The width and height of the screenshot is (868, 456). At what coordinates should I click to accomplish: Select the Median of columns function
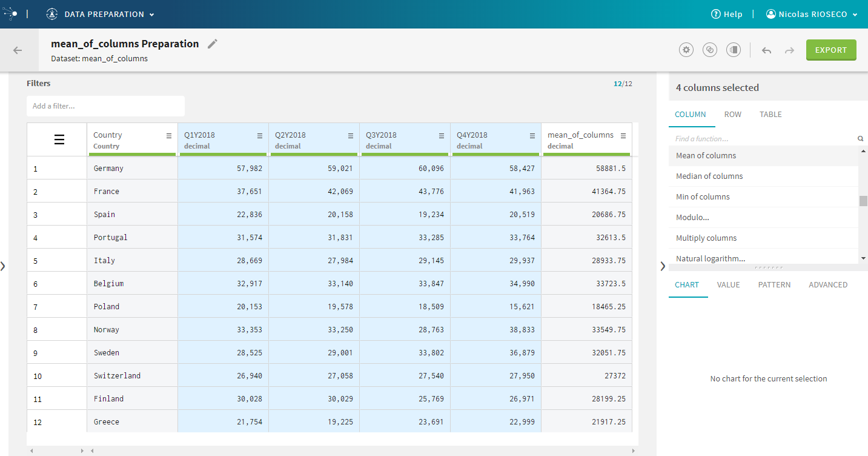coord(709,176)
